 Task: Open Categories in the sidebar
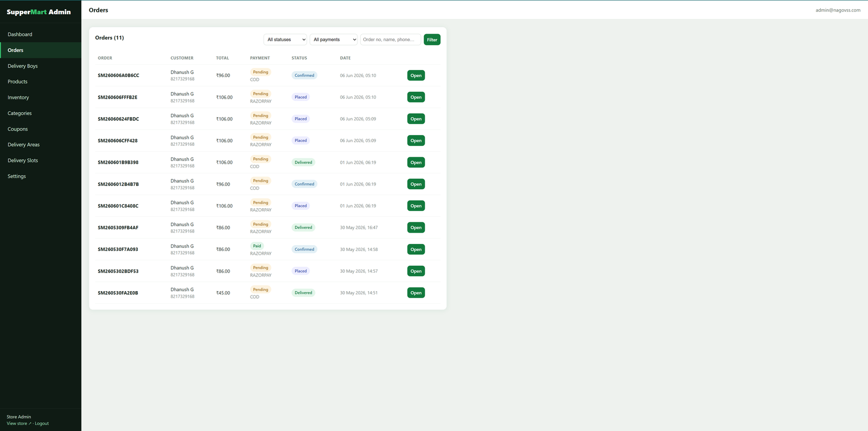(41, 113)
